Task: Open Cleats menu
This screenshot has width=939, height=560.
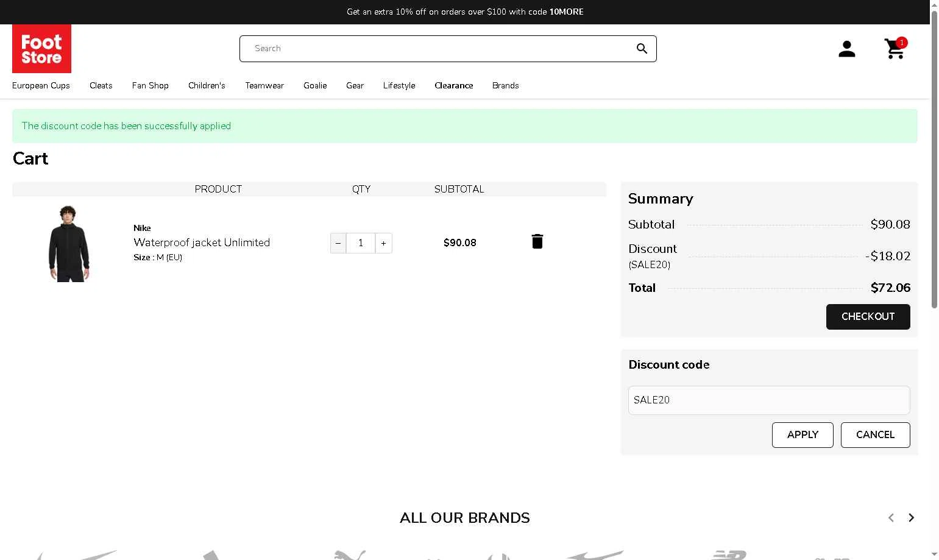Action: [101, 85]
